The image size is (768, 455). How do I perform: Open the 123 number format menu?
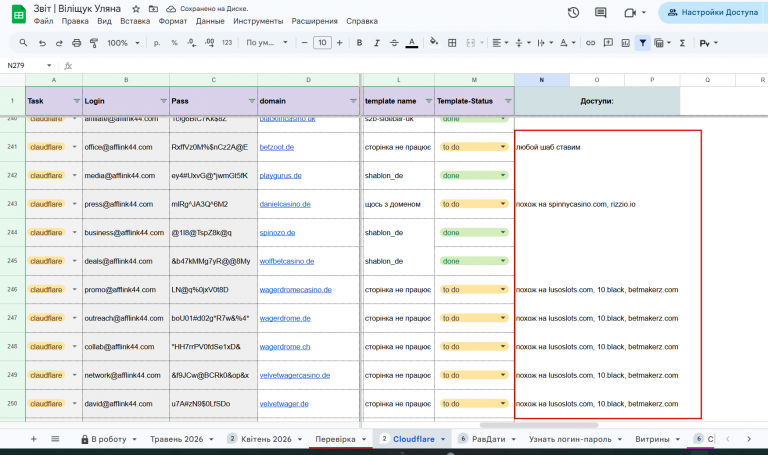227,43
